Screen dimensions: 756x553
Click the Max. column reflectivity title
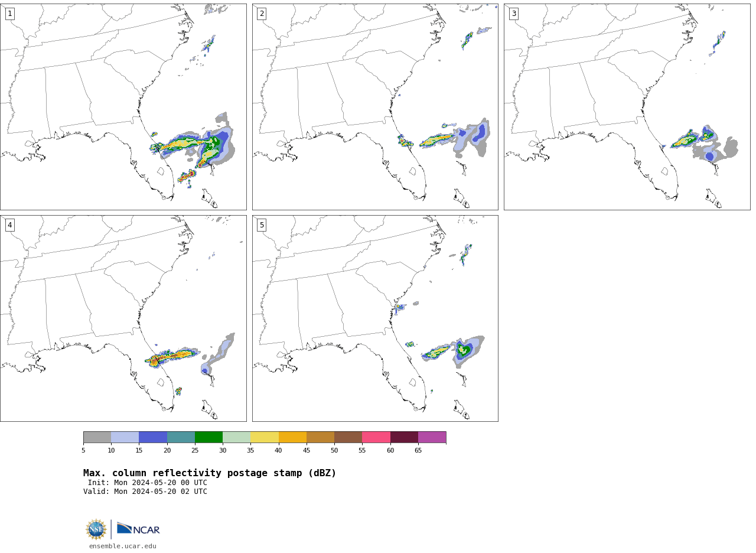pyautogui.click(x=210, y=473)
